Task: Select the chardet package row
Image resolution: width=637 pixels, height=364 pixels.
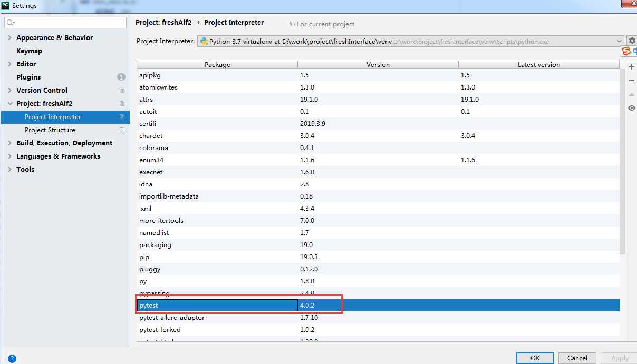Action: tap(378, 136)
